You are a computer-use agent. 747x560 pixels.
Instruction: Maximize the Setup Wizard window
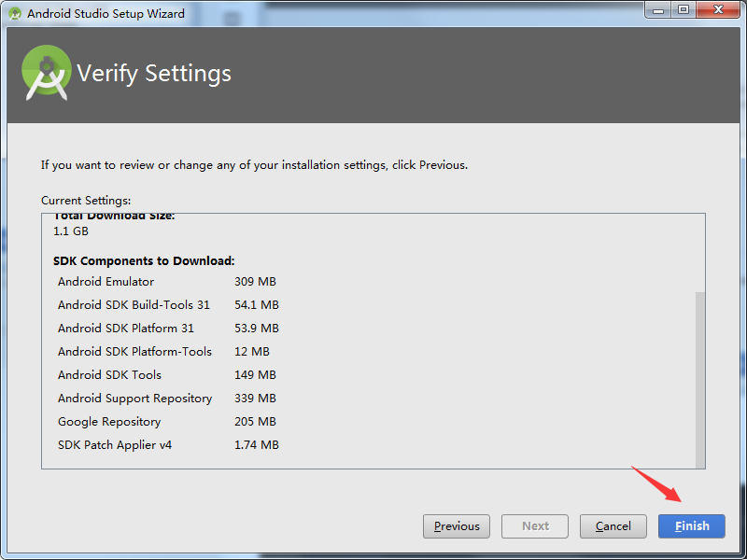(x=684, y=9)
